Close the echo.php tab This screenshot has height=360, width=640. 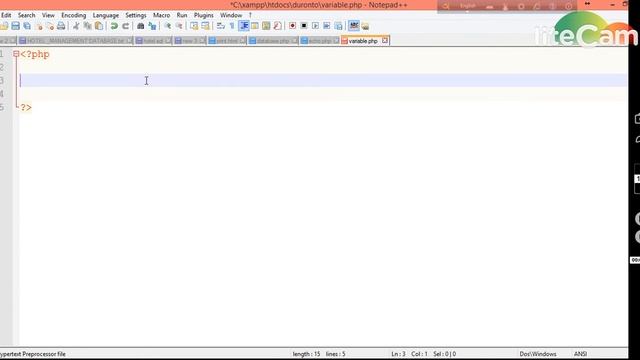[x=336, y=40]
